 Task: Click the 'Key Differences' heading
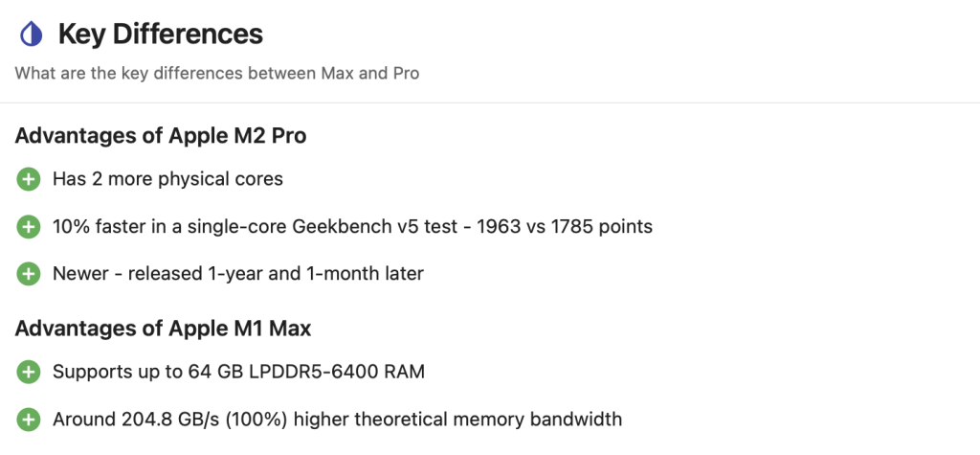point(160,35)
